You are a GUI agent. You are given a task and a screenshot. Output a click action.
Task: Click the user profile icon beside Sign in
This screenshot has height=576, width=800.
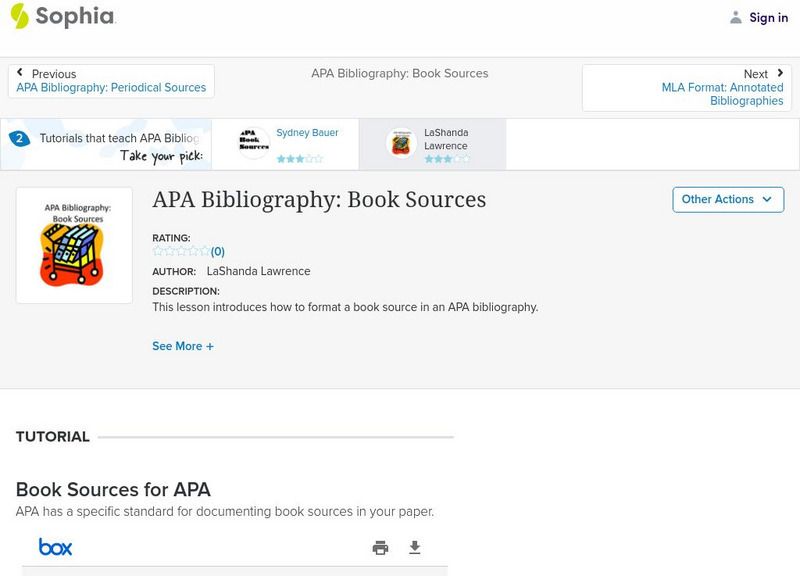(736, 17)
